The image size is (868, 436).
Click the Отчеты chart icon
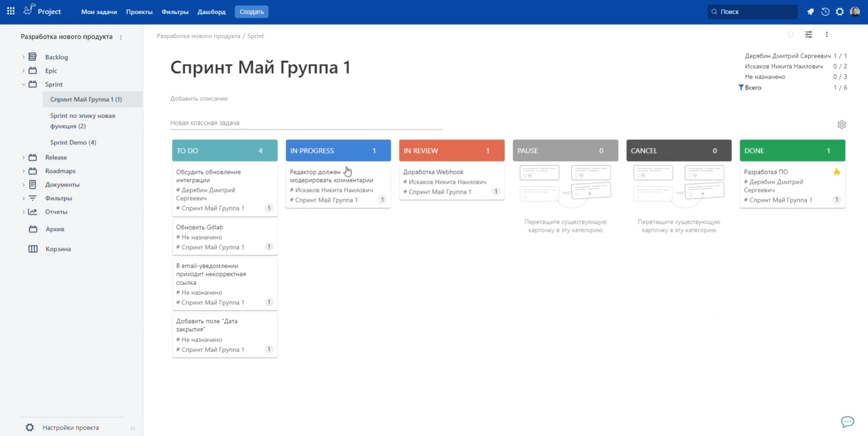click(x=33, y=211)
